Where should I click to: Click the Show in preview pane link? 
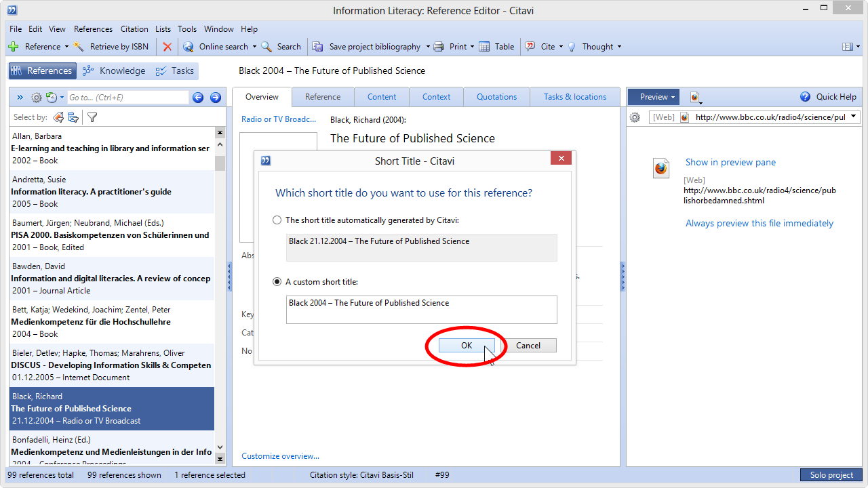[x=730, y=162]
